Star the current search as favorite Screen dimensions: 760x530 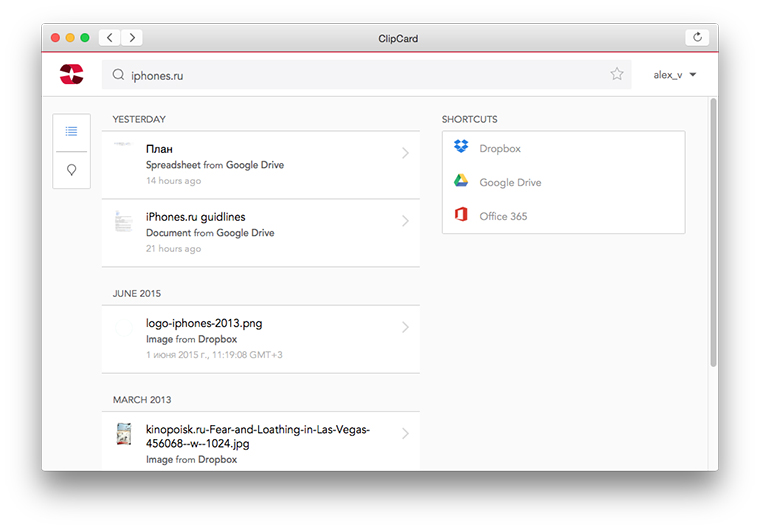(617, 74)
